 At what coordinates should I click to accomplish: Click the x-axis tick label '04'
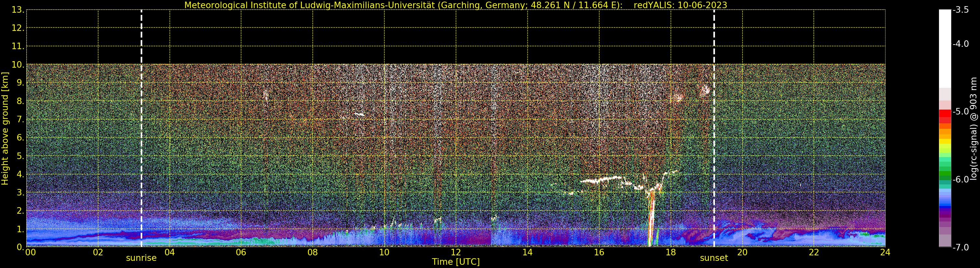pyautogui.click(x=170, y=252)
